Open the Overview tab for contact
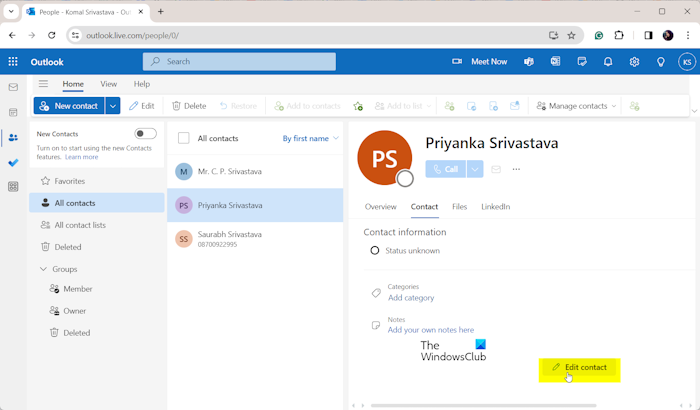The image size is (700, 410). 380,207
